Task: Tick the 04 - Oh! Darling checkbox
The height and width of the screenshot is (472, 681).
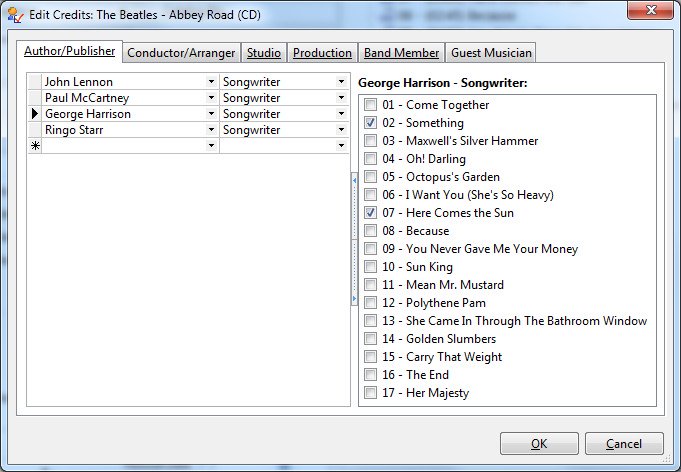Action: click(x=370, y=158)
